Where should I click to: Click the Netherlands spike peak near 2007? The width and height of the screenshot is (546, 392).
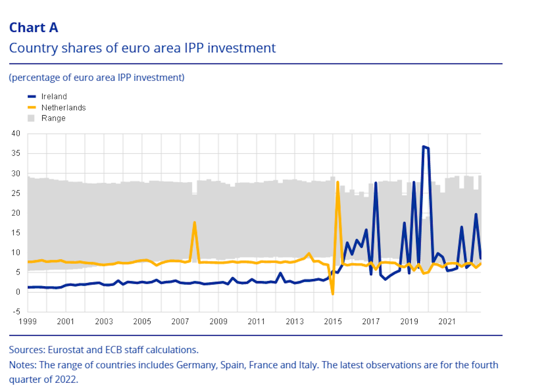(x=195, y=222)
